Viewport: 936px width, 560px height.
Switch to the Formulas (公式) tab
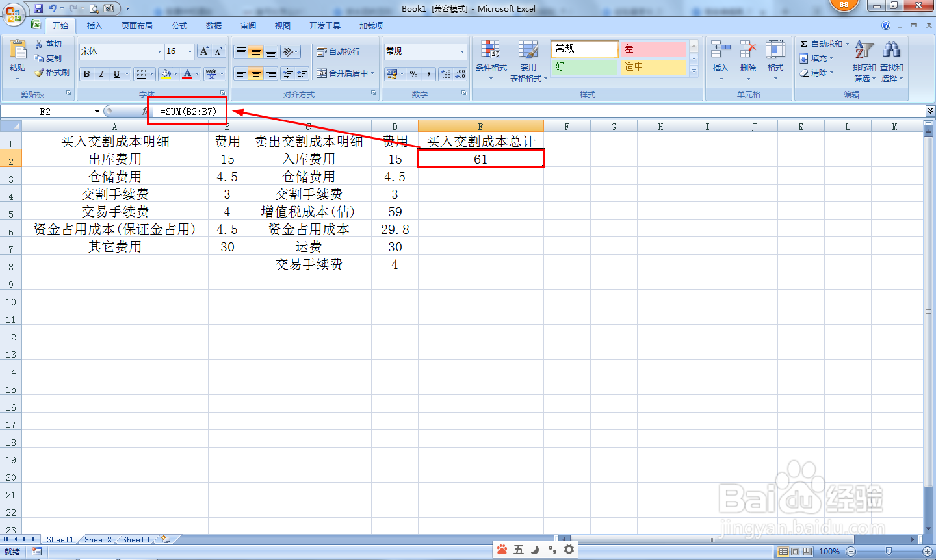tap(179, 26)
